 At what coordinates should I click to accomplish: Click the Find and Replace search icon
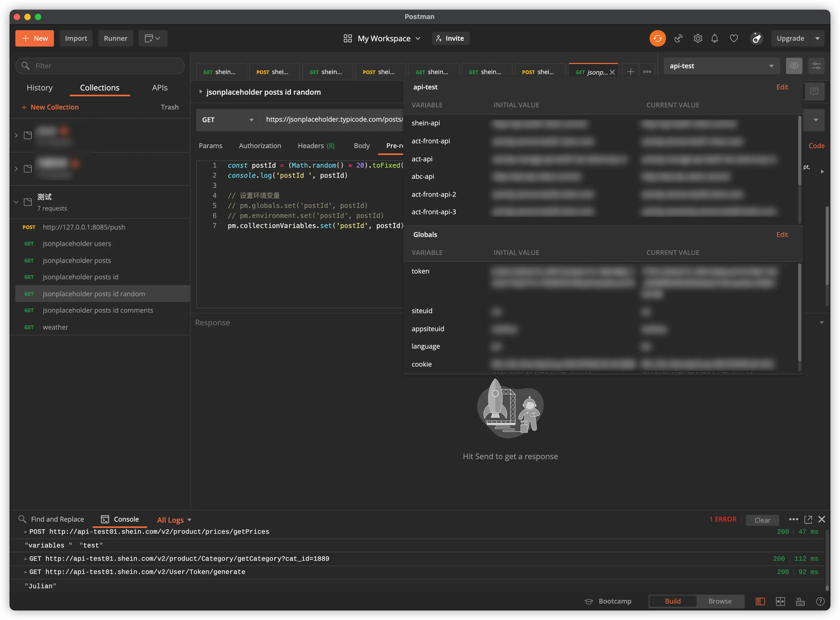click(22, 519)
